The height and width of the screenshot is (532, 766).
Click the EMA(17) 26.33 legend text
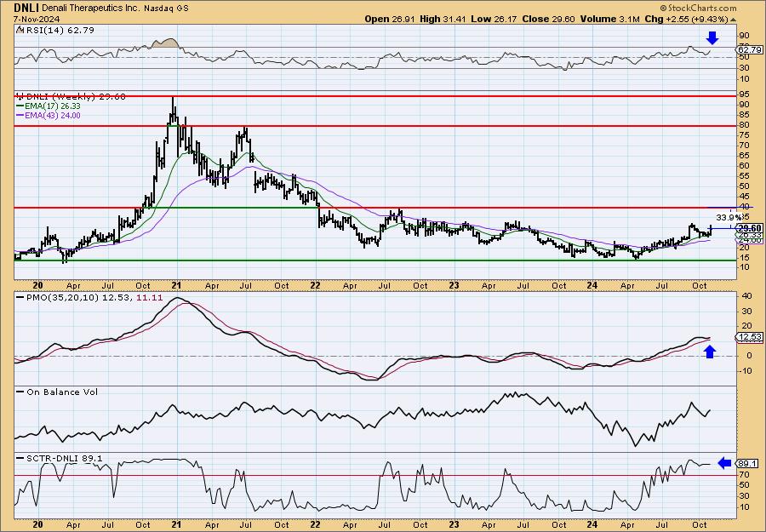point(53,106)
